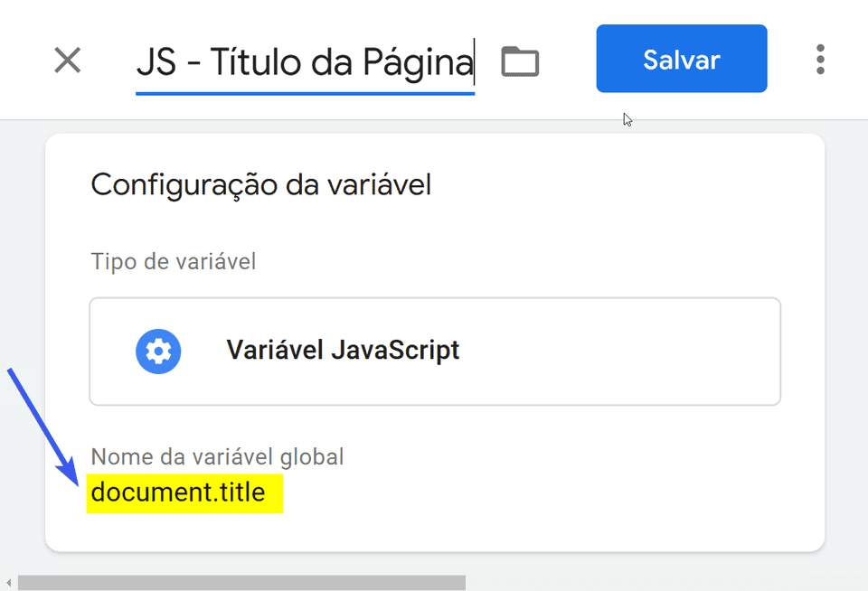Click the small left arrow below the panel
Viewport: 868px width, 591px height.
pos(8,582)
